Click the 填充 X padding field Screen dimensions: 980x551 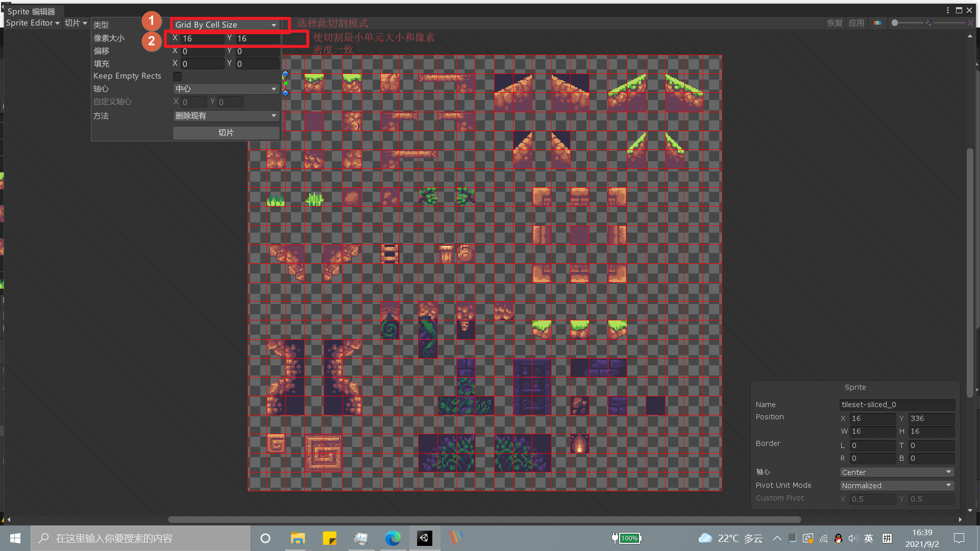click(x=203, y=64)
